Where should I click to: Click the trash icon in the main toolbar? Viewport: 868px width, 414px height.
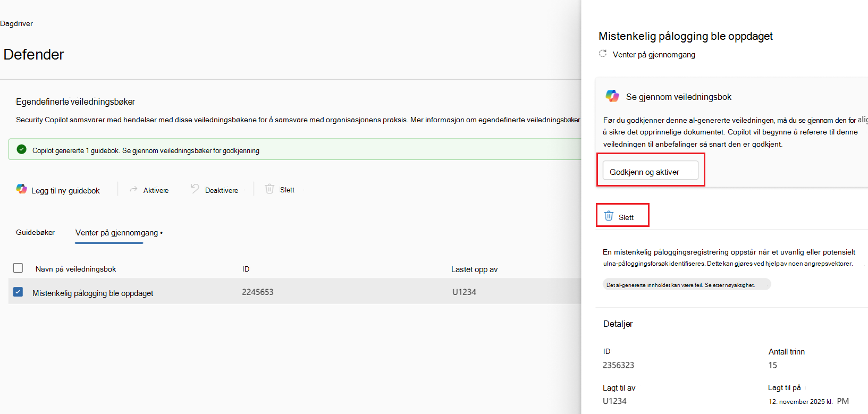(269, 189)
